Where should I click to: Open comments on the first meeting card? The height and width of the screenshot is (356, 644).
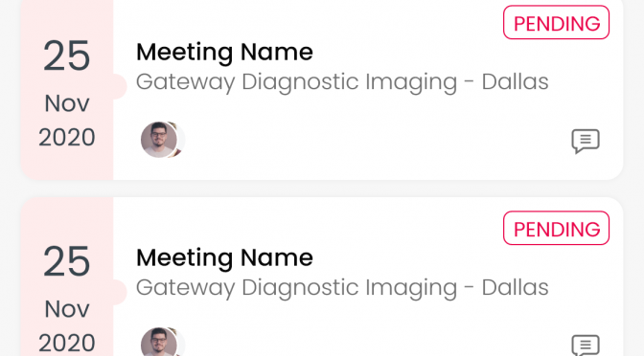pyautogui.click(x=586, y=141)
